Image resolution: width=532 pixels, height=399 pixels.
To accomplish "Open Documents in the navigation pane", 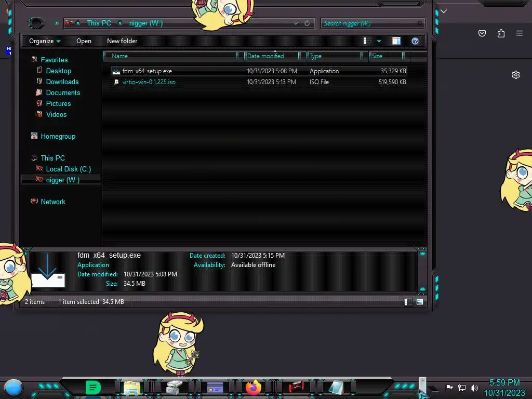I will tap(63, 92).
